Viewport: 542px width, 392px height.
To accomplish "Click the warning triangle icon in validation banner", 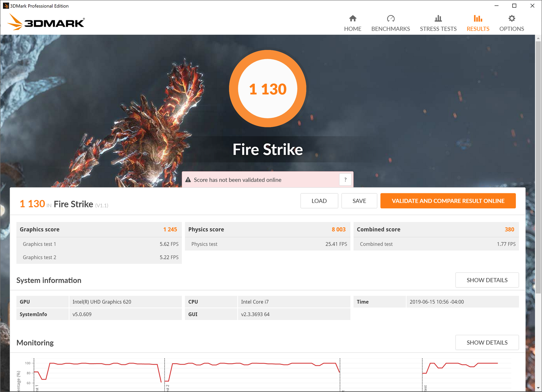I will click(x=188, y=180).
